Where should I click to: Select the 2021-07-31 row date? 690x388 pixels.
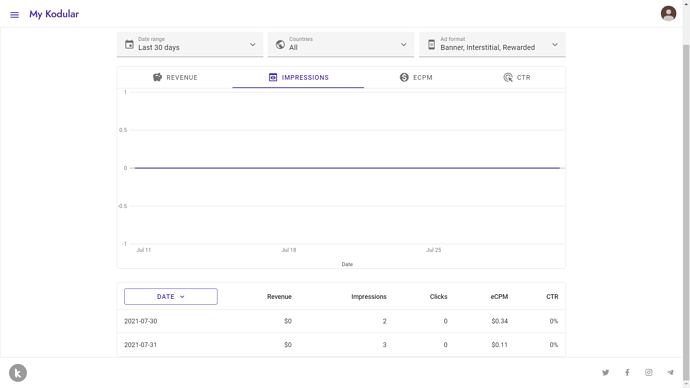[x=140, y=345]
